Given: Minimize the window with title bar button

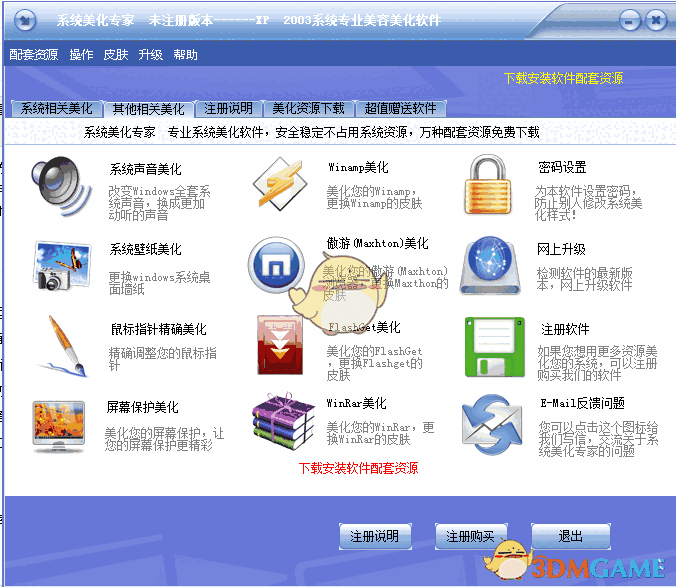Looking at the screenshot, I should click(630, 20).
